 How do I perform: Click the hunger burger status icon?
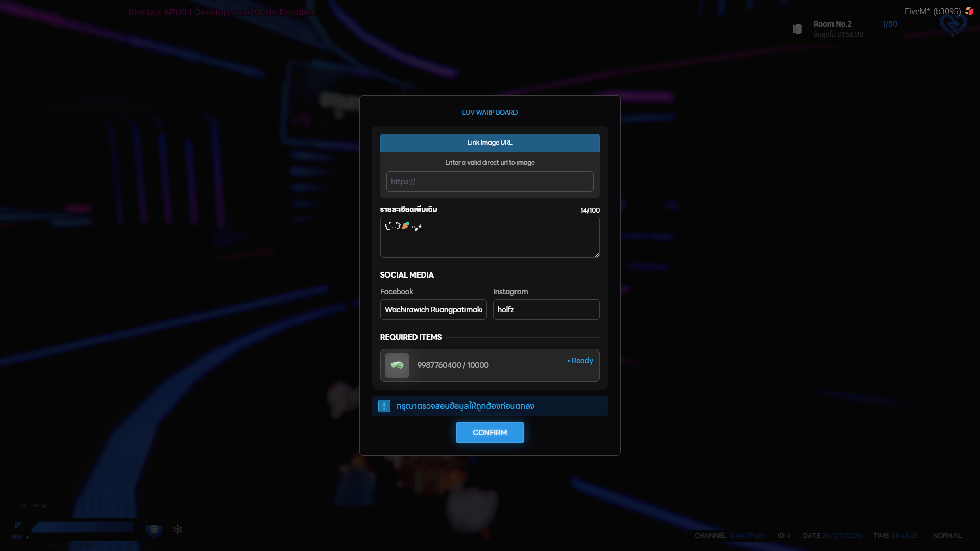pos(154,530)
